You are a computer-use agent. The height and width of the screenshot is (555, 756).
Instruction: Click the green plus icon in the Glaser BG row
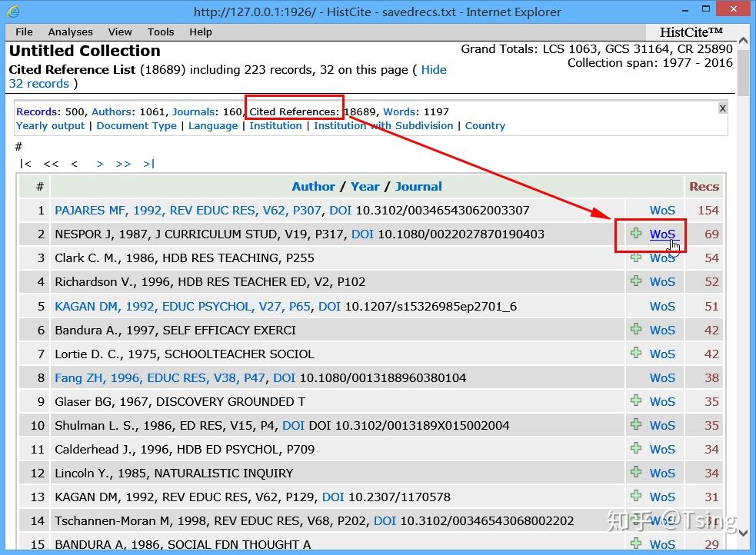(x=636, y=400)
